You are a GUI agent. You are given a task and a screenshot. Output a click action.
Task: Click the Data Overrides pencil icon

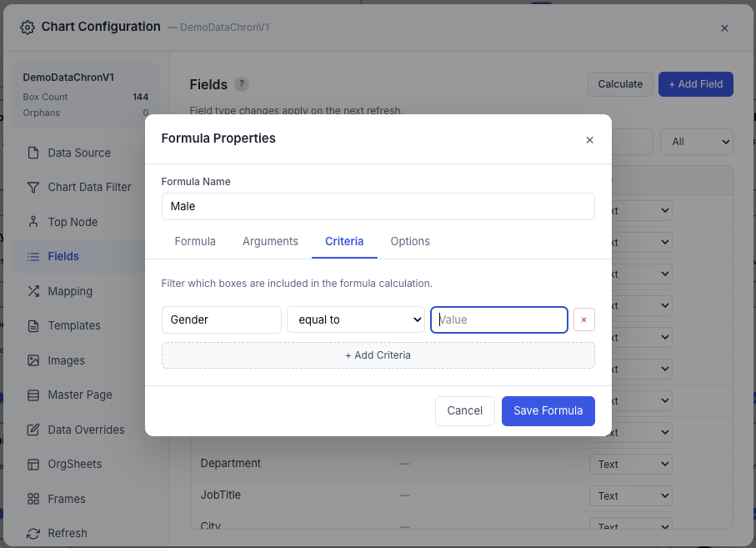click(x=33, y=430)
